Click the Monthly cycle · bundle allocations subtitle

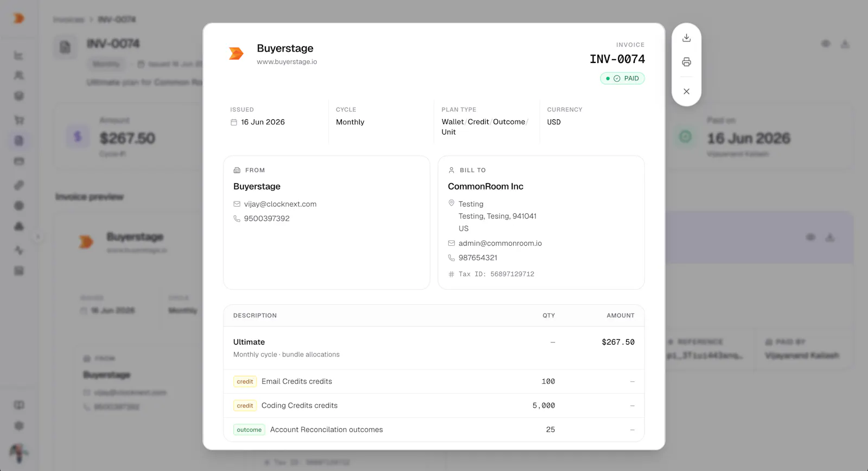[x=286, y=354]
